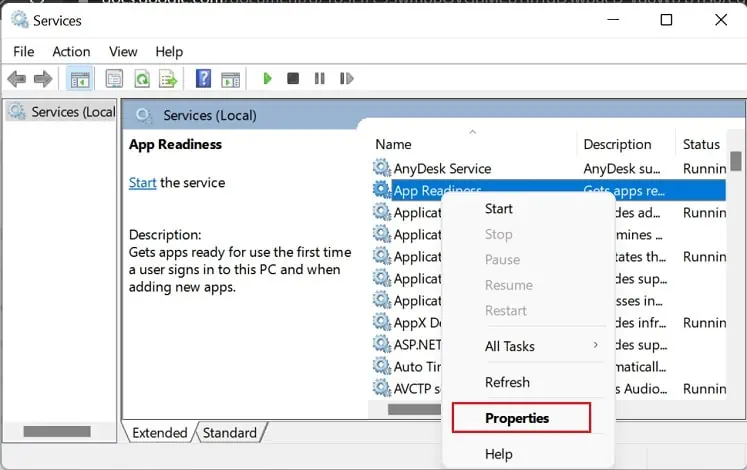Click the AnyDesk su... description cell
The image size is (747, 470).
[622, 169]
